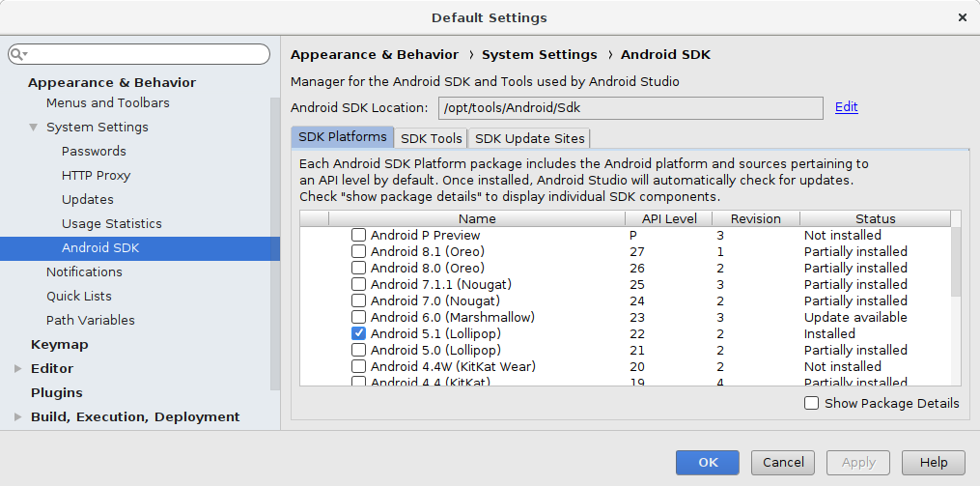Tick the Android 8.1 (Oreo) checkbox
This screenshot has width=980, height=486.
(x=358, y=251)
